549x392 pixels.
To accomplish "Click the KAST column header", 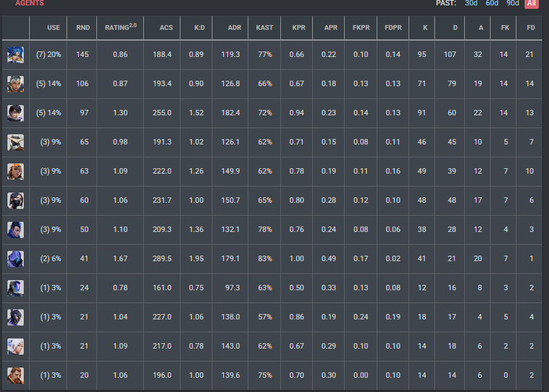I will [265, 28].
